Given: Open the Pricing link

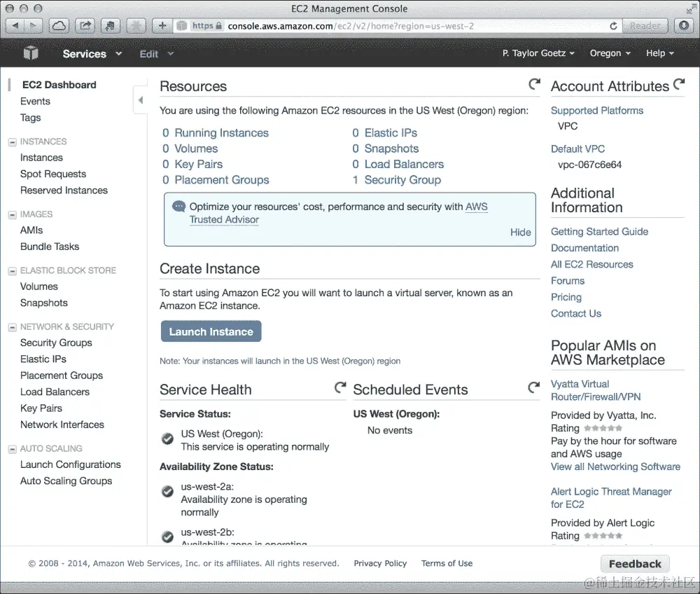Looking at the screenshot, I should click(566, 298).
